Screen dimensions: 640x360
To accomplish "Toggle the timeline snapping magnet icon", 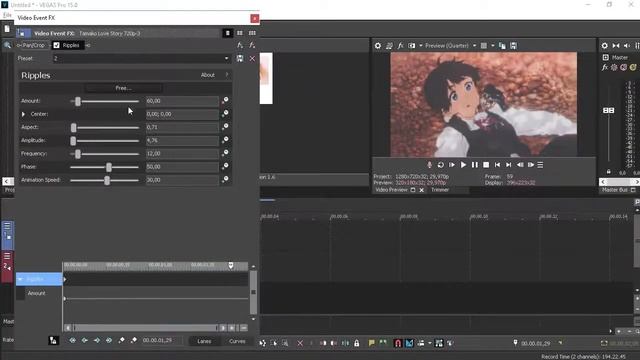I will (x=398, y=343).
